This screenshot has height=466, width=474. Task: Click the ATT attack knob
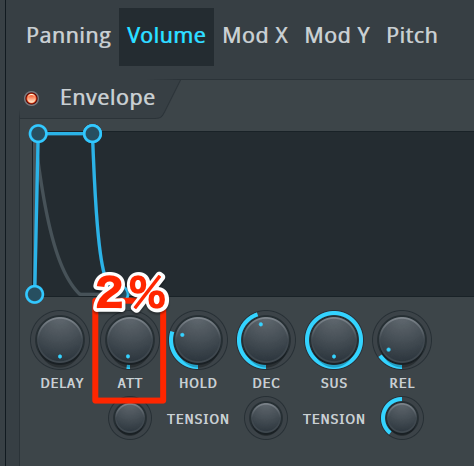click(x=130, y=340)
